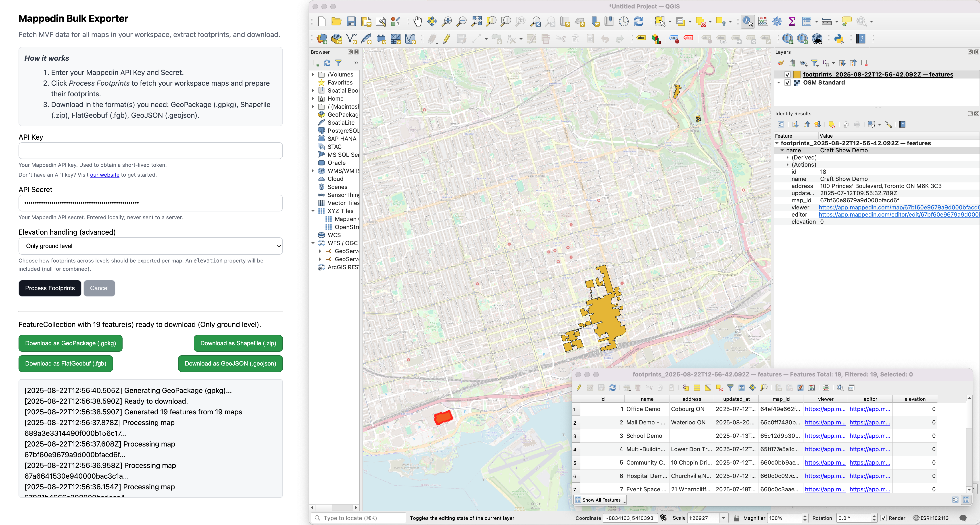Click the updated_at column header

click(736, 399)
